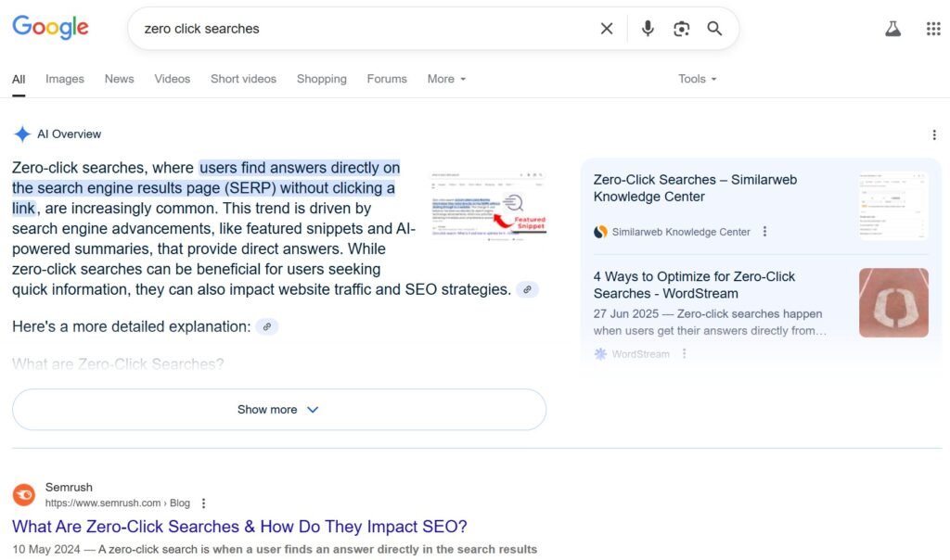Image resolution: width=950 pixels, height=560 pixels.
Task: Open three-dot menu next to WordStream
Action: coord(684,353)
